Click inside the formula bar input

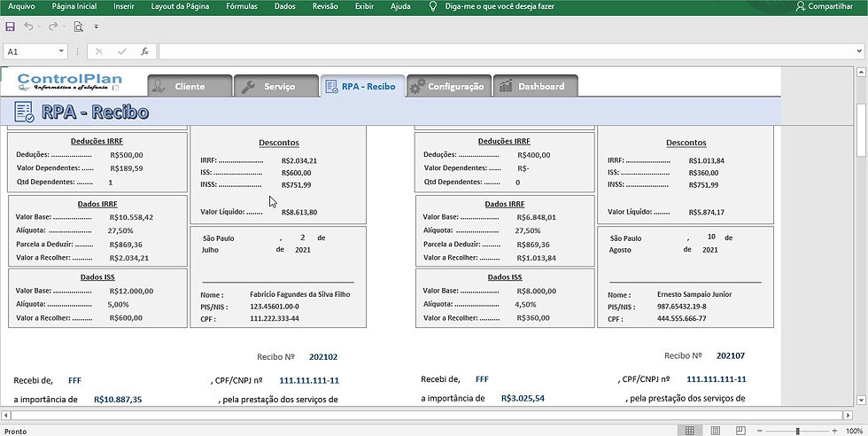pos(507,51)
